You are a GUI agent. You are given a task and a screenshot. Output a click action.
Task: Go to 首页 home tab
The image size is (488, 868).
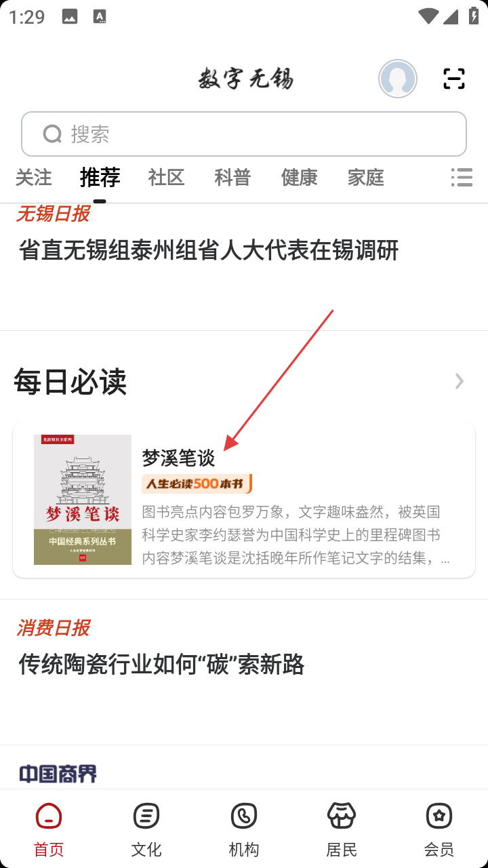(49, 829)
